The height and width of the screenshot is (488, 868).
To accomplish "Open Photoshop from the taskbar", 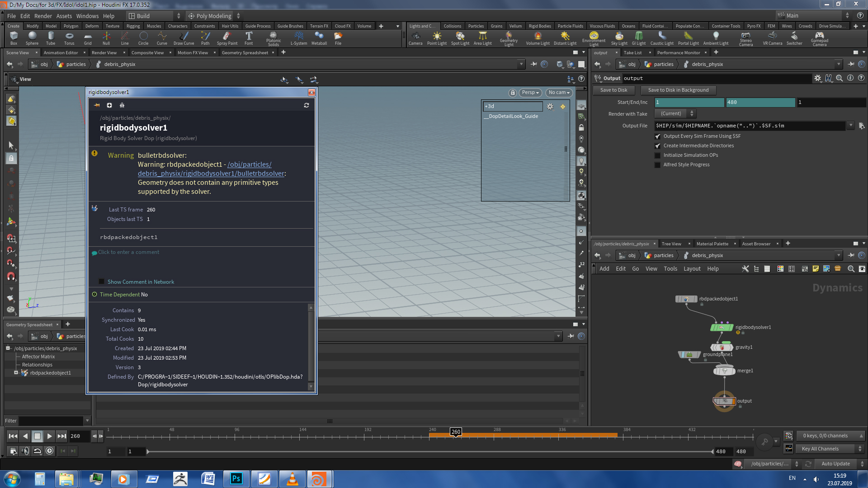I will (x=236, y=479).
